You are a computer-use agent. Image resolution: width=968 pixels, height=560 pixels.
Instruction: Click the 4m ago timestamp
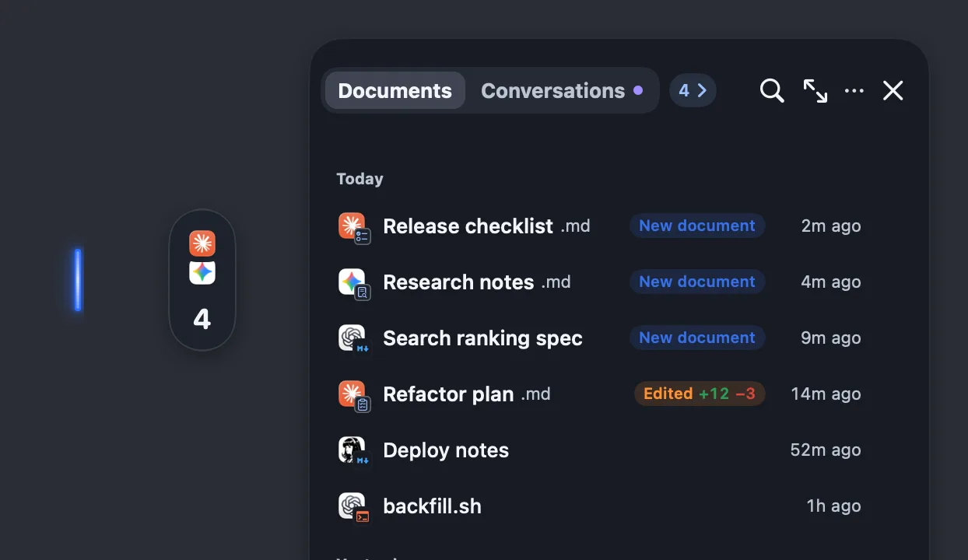(x=831, y=282)
